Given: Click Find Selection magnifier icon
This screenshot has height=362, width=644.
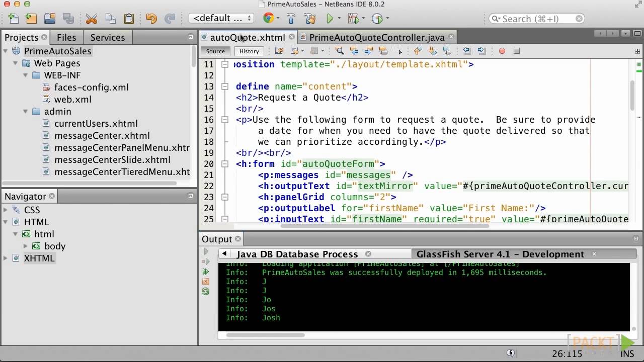Looking at the screenshot, I should coord(340,51).
